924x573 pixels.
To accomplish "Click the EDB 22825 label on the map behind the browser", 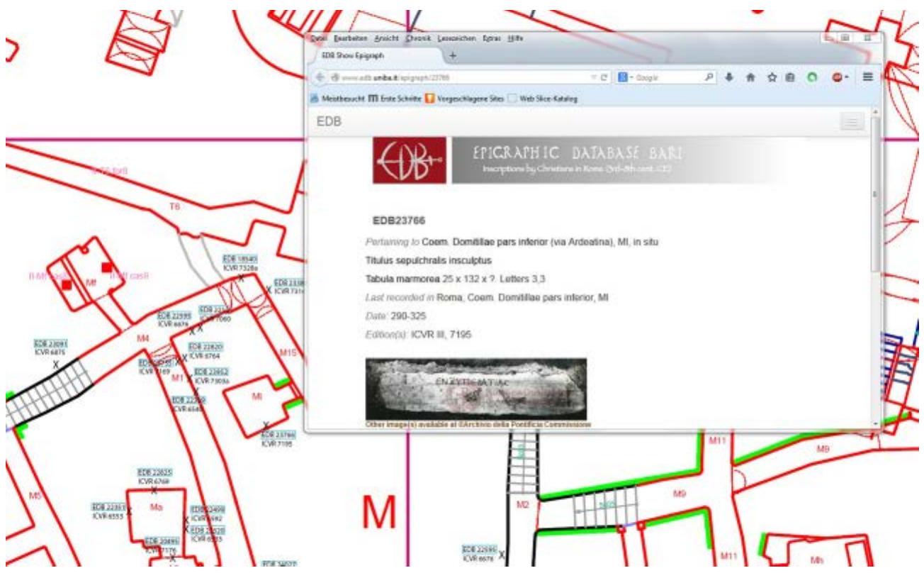I will (x=153, y=472).
